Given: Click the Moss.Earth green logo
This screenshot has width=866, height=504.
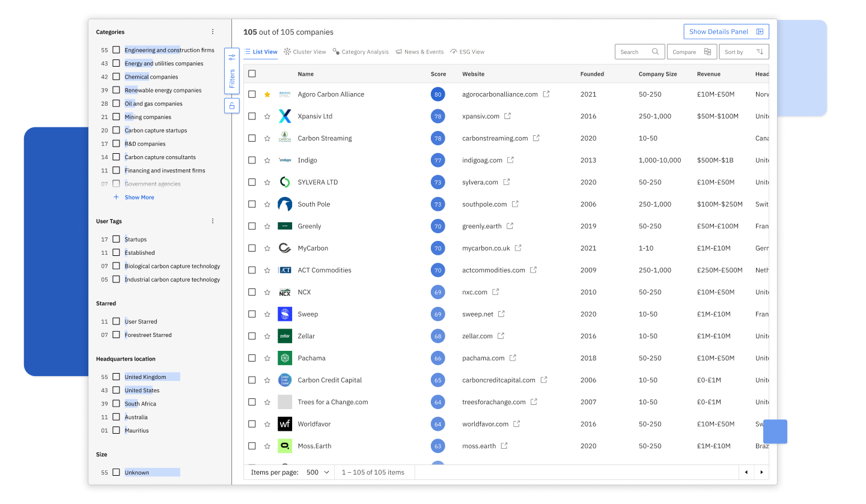Looking at the screenshot, I should (285, 446).
